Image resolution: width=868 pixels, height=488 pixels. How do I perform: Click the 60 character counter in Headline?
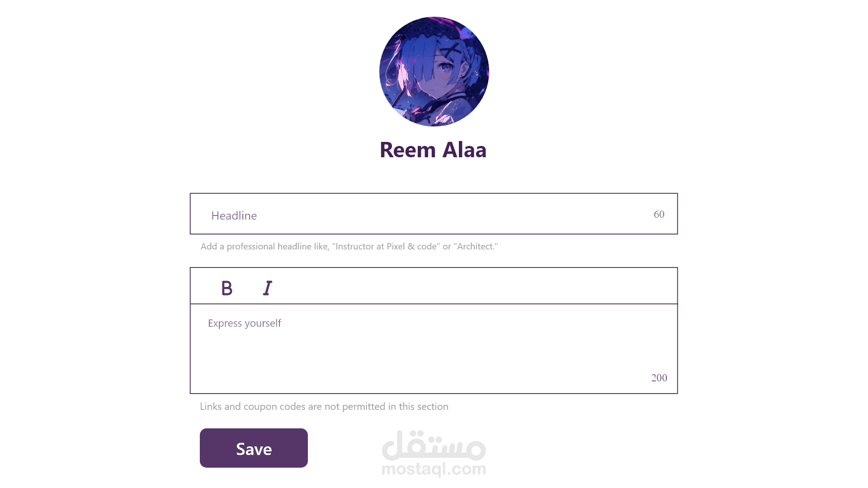click(x=659, y=214)
